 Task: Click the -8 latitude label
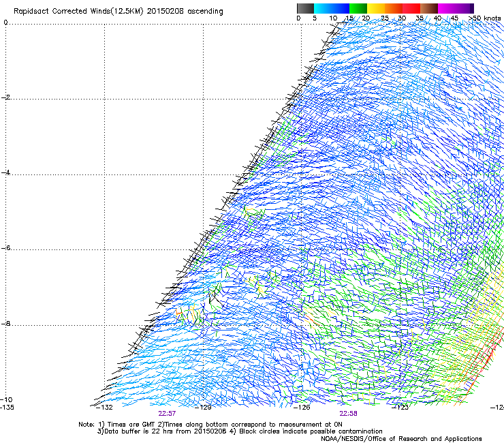(x=5, y=324)
